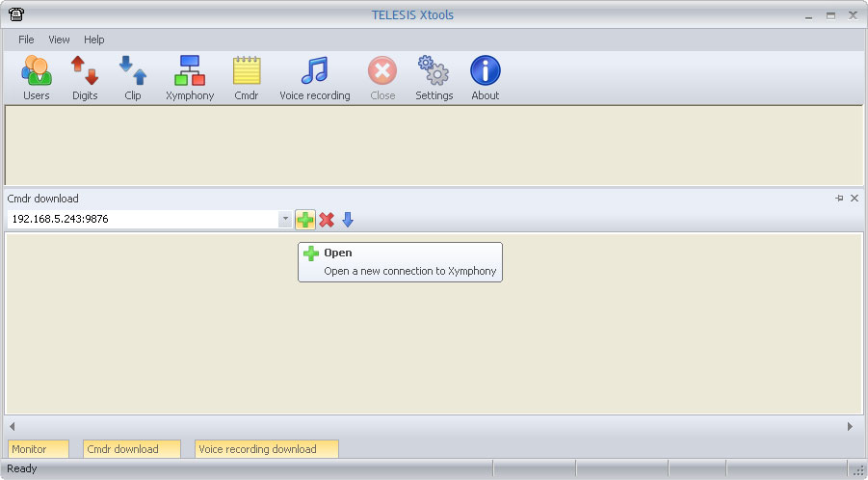This screenshot has height=480, width=868.
Task: Toggle pin on Cmdr download panel
Action: (839, 198)
